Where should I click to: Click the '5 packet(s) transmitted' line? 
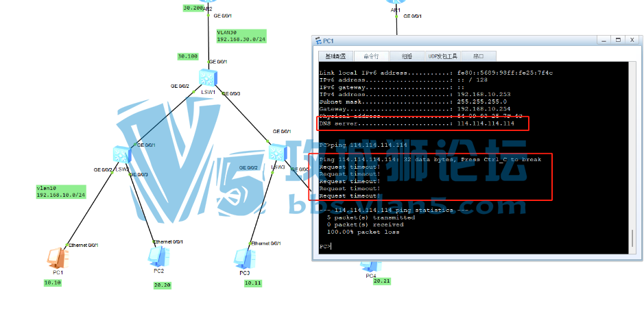tap(371, 217)
